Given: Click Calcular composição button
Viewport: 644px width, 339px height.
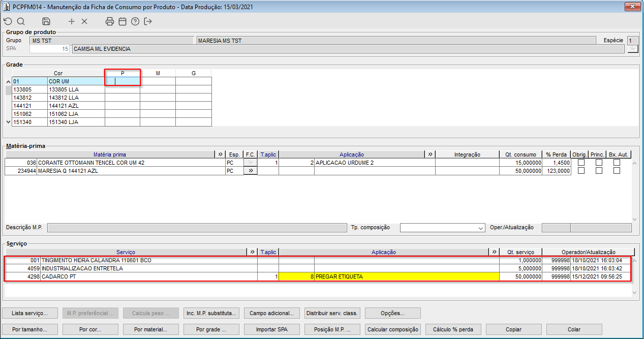Looking at the screenshot, I should (x=393, y=329).
